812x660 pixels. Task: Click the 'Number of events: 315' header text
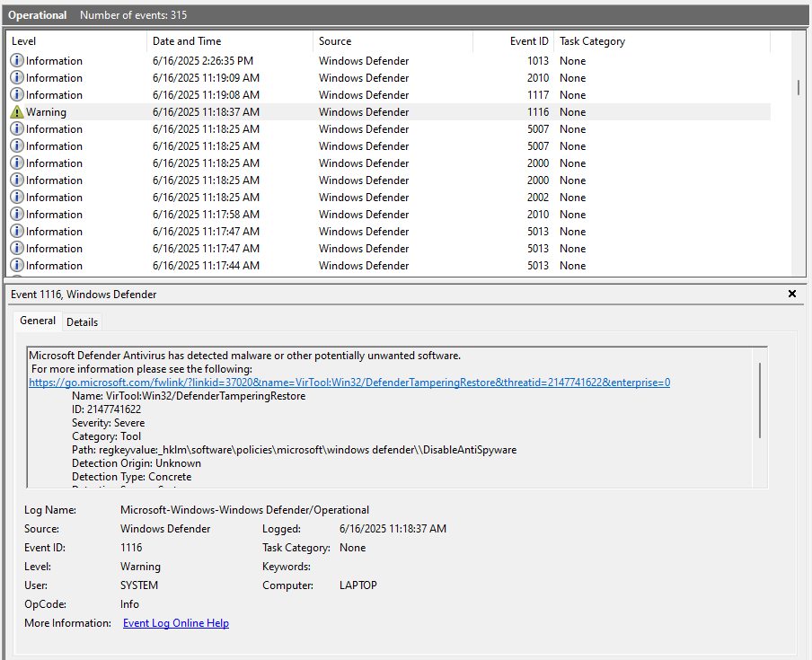click(x=133, y=15)
